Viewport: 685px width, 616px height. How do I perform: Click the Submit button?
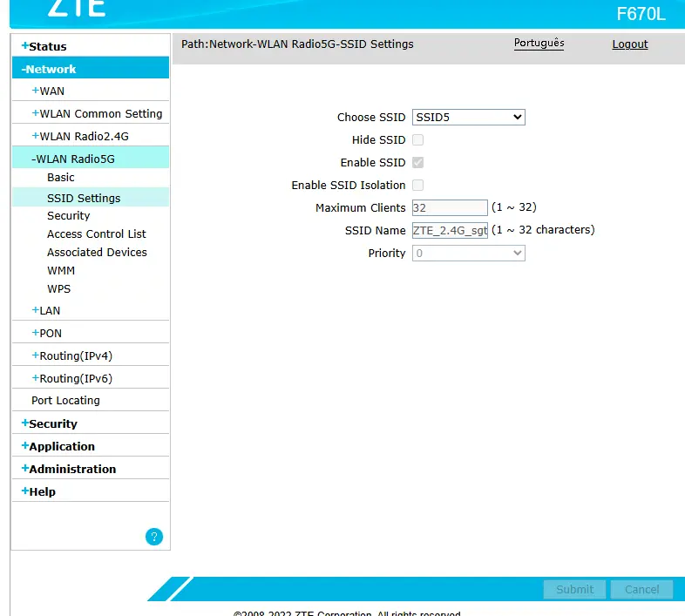[x=574, y=590]
